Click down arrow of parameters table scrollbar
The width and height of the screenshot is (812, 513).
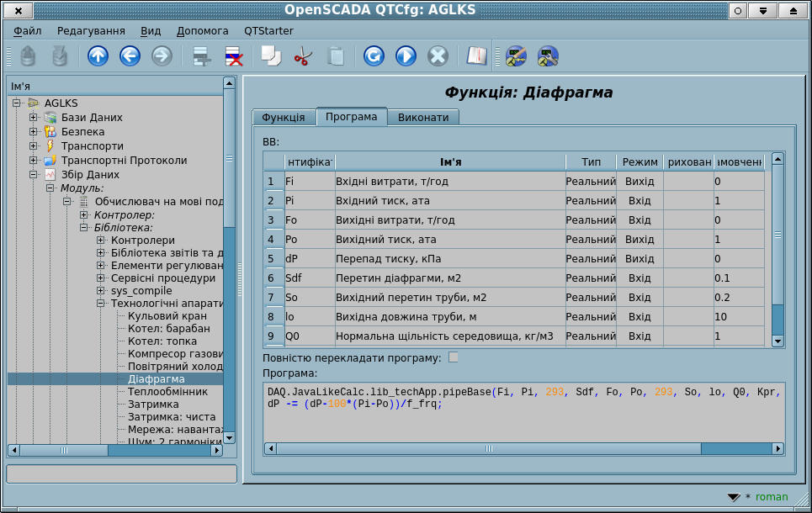[x=778, y=341]
